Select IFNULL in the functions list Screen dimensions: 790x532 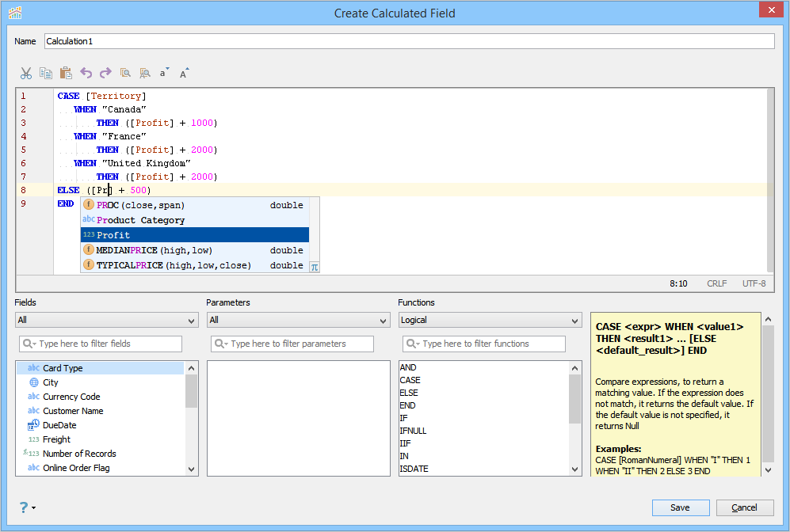414,431
